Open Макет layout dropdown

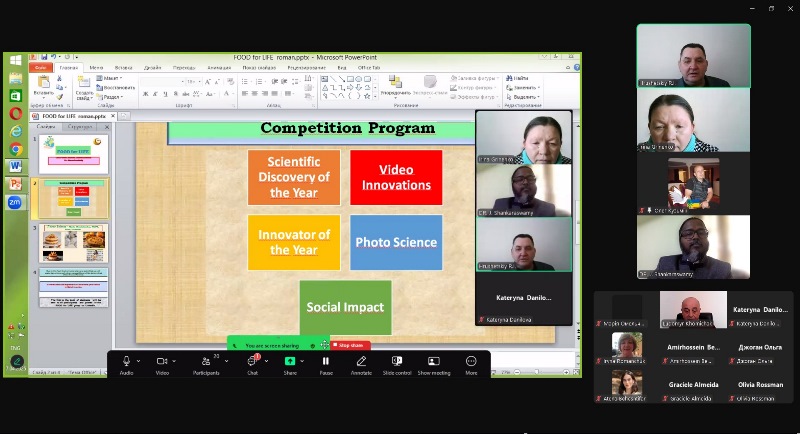click(x=109, y=78)
